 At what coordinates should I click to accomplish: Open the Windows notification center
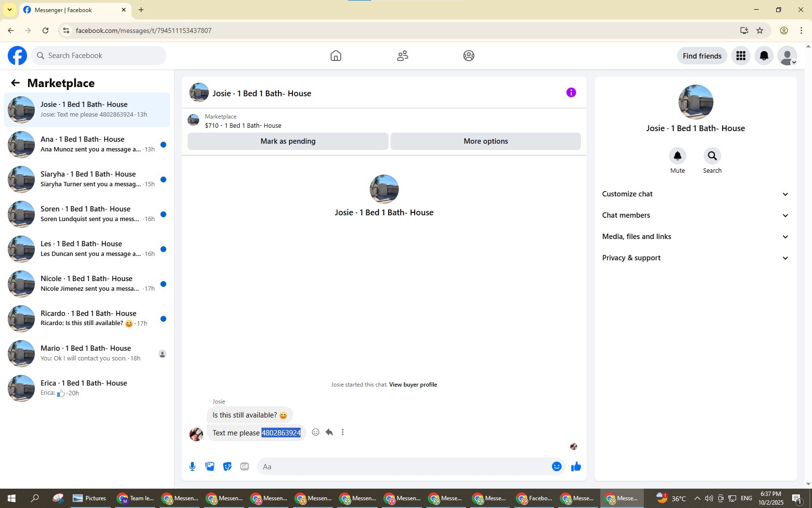pos(797,498)
